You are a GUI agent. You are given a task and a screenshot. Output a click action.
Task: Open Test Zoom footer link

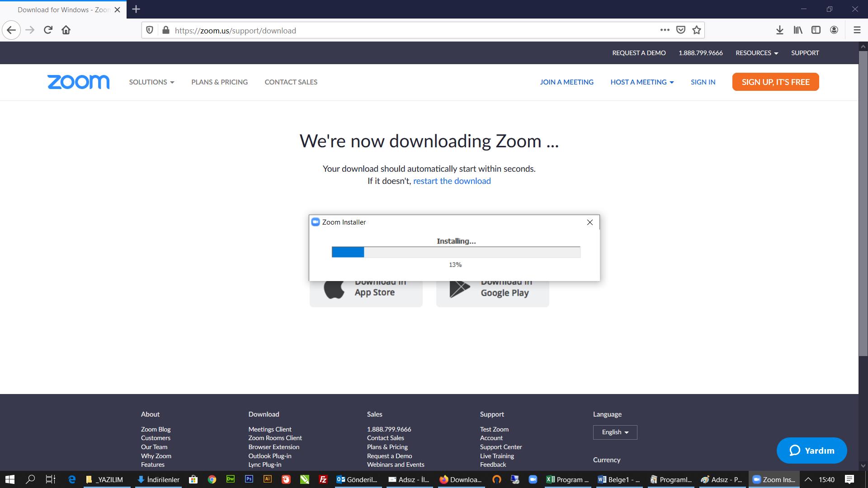pos(494,429)
